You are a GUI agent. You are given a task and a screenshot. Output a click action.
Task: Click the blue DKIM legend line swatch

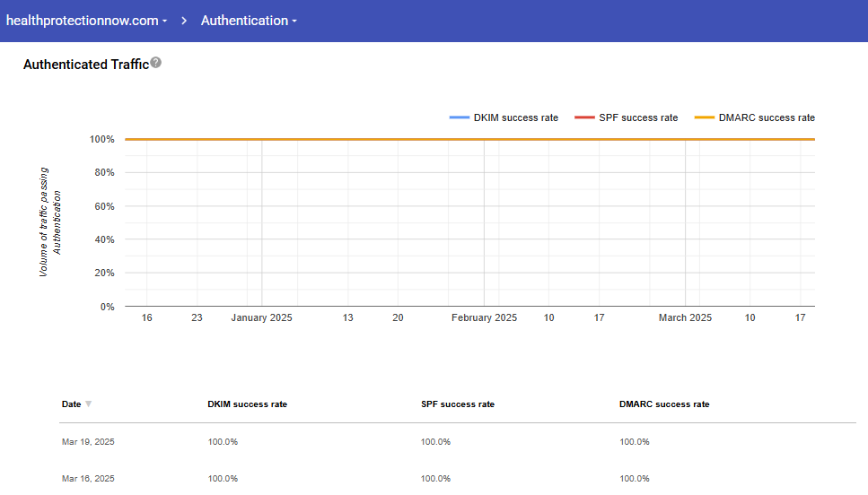459,117
